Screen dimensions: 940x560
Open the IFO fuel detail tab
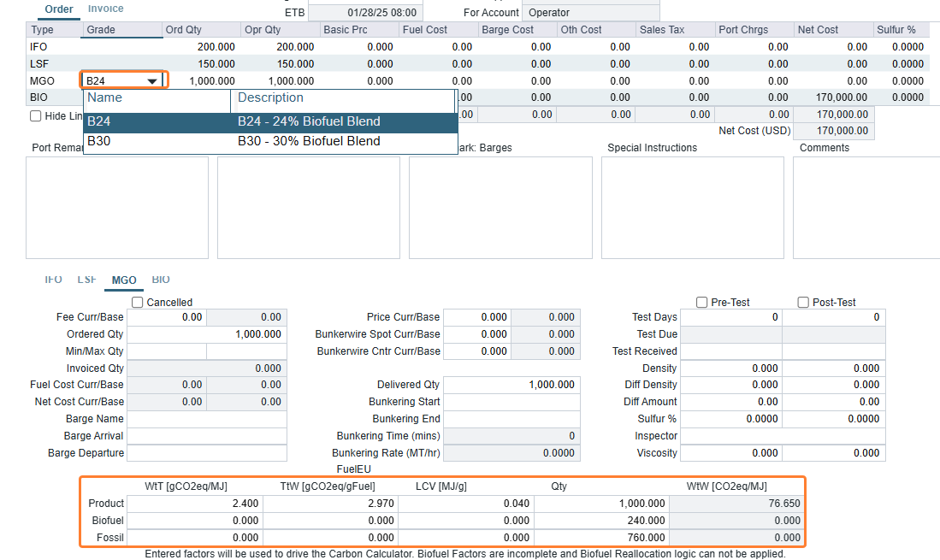point(53,280)
